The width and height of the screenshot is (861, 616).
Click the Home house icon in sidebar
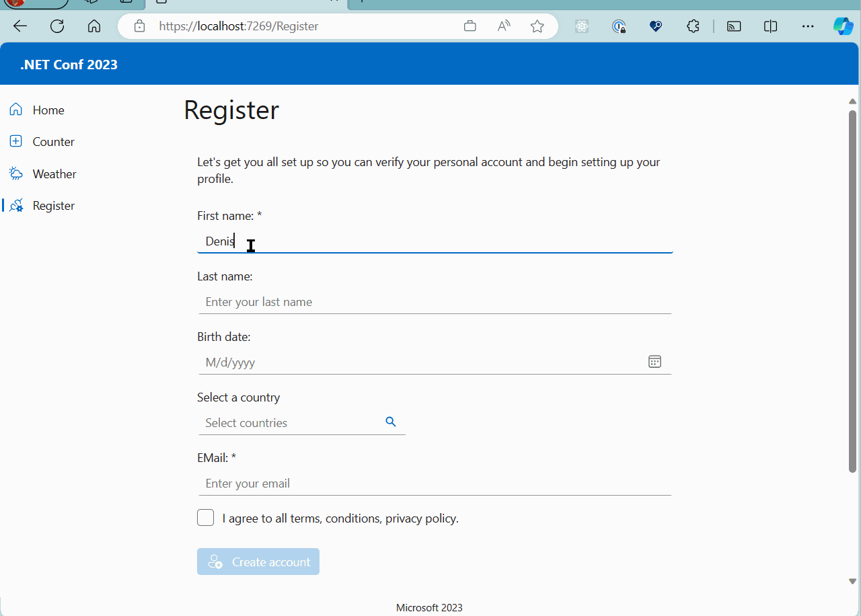(x=16, y=110)
